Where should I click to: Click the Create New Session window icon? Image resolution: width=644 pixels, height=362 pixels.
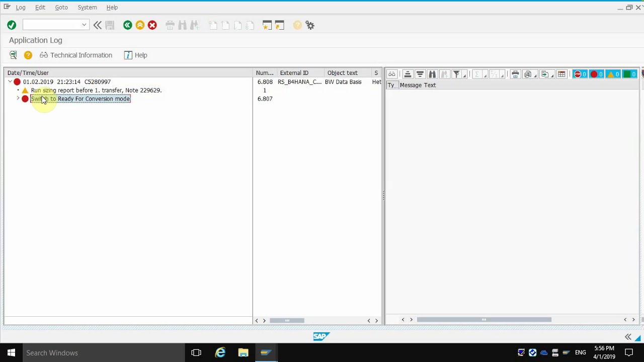(x=267, y=25)
